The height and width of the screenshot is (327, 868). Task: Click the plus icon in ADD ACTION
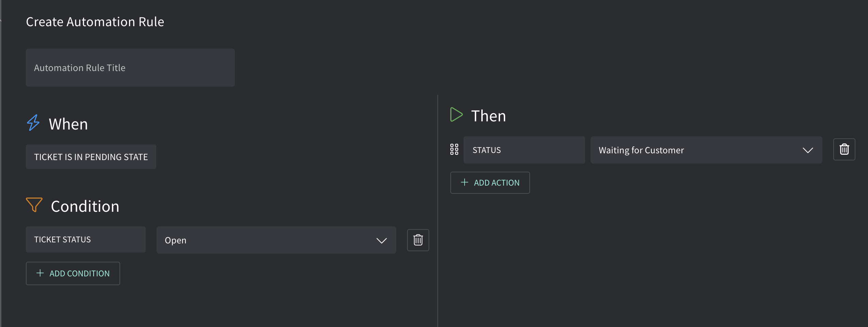[x=464, y=182]
